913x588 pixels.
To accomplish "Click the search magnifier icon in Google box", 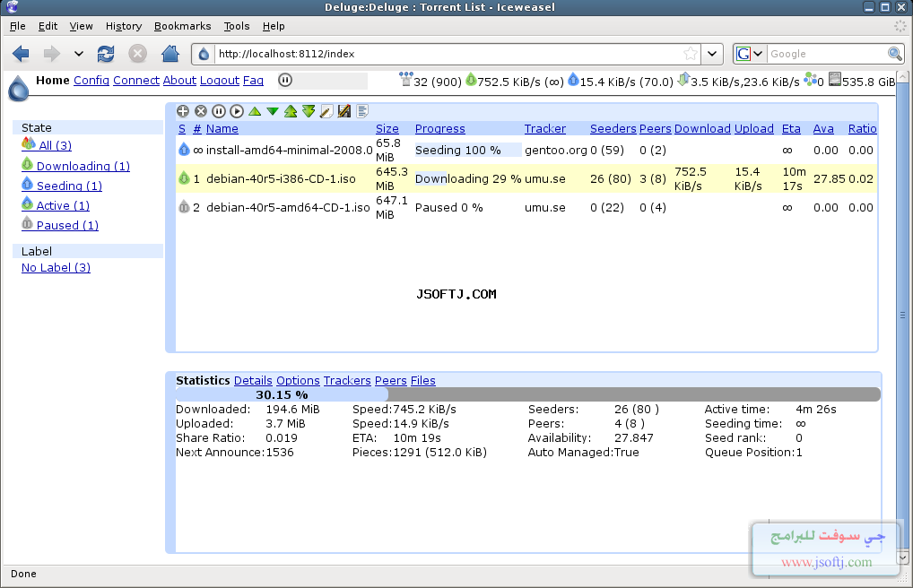I will [x=895, y=54].
